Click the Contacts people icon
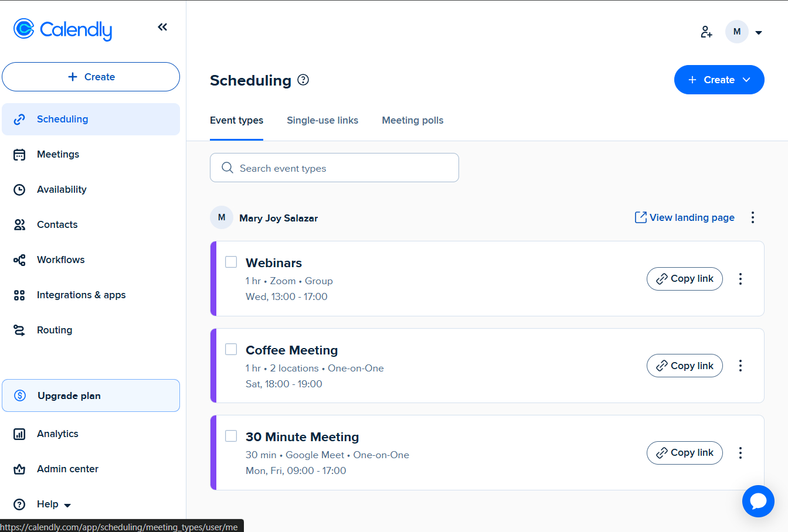 pos(19,225)
